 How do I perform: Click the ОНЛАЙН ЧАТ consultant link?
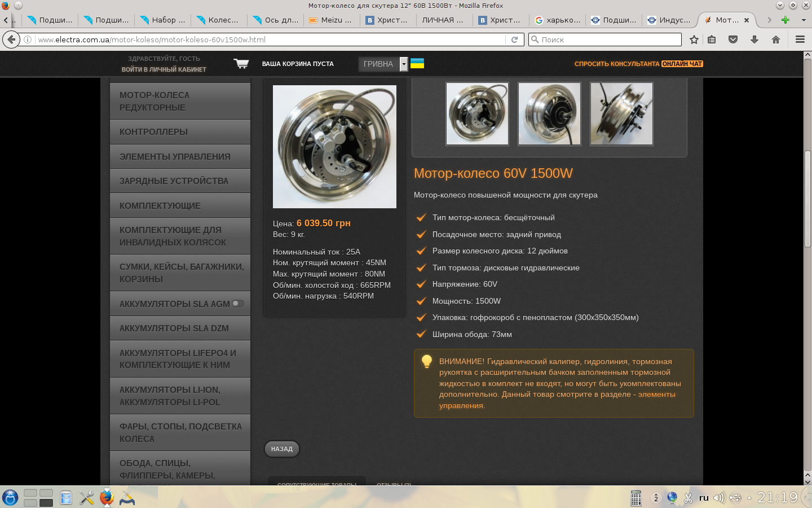click(682, 64)
